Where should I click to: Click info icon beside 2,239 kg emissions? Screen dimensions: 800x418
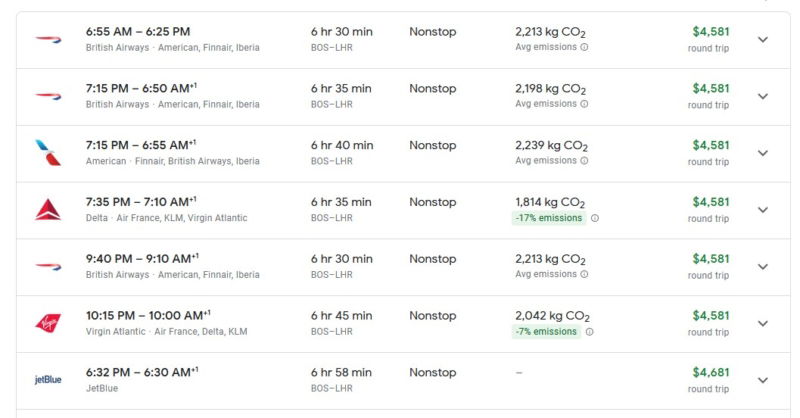[x=584, y=161]
